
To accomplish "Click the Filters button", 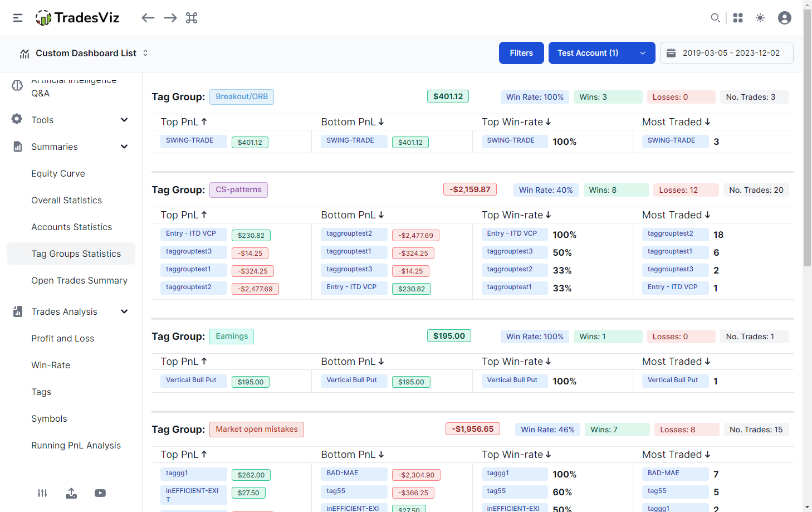I will point(521,53).
